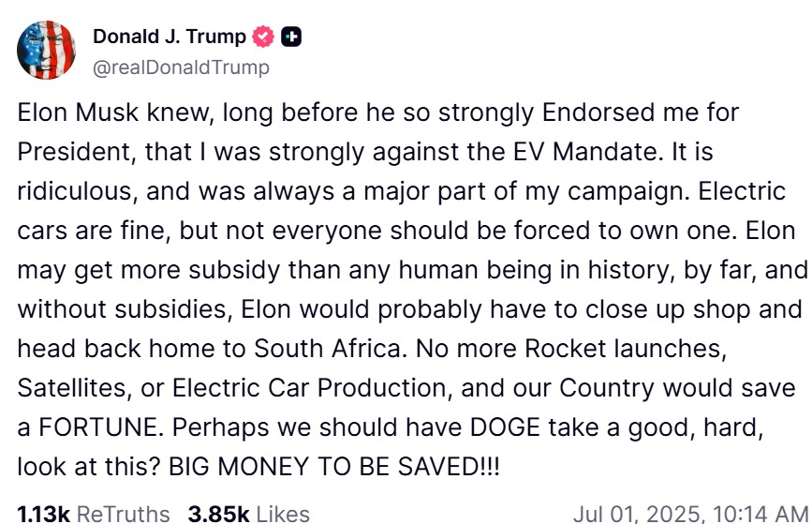Click the 3.85k Likes count
Screen dimensions: 812x524
coord(217,514)
